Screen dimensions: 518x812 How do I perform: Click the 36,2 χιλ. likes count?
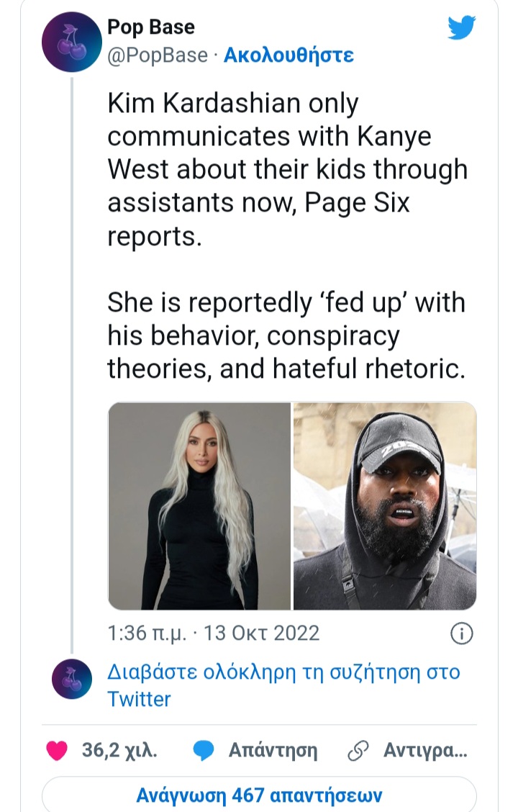[119, 750]
